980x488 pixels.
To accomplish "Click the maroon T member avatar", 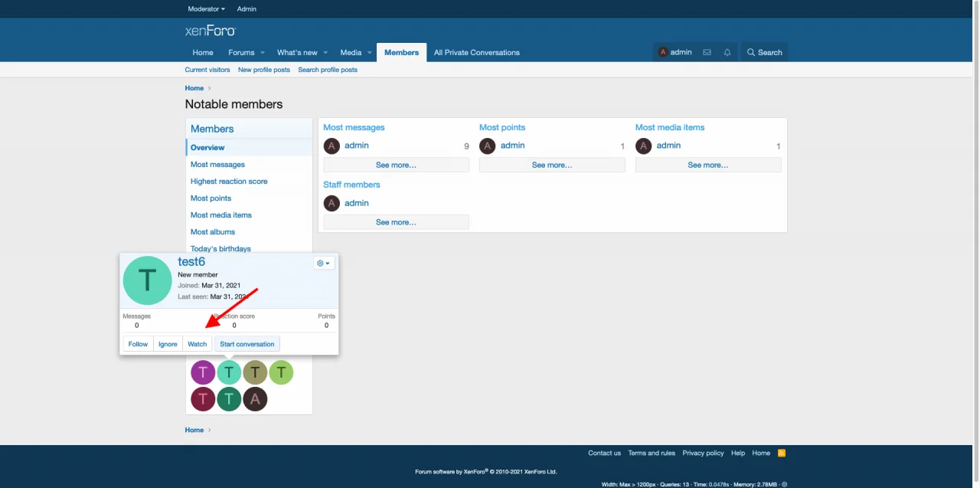I will 203,399.
